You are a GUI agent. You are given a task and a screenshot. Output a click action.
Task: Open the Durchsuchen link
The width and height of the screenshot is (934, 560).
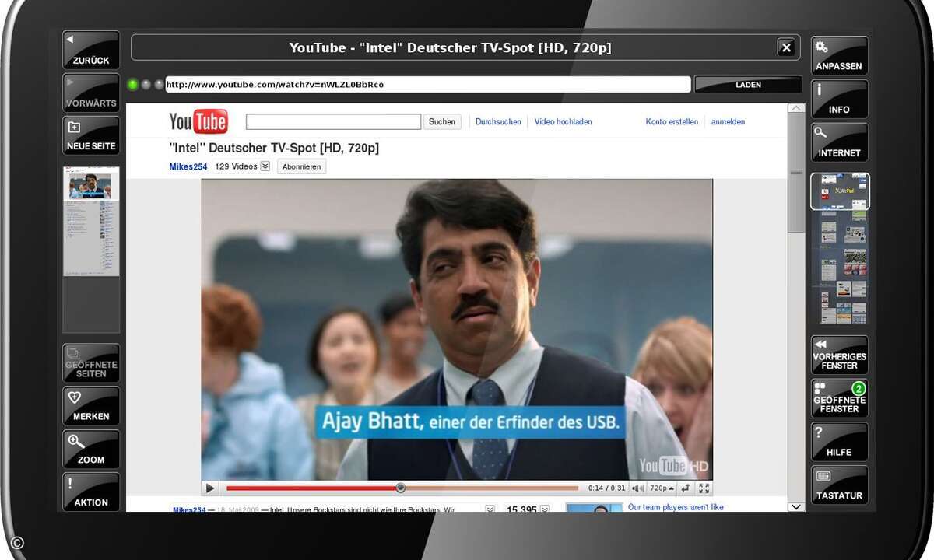coord(498,122)
